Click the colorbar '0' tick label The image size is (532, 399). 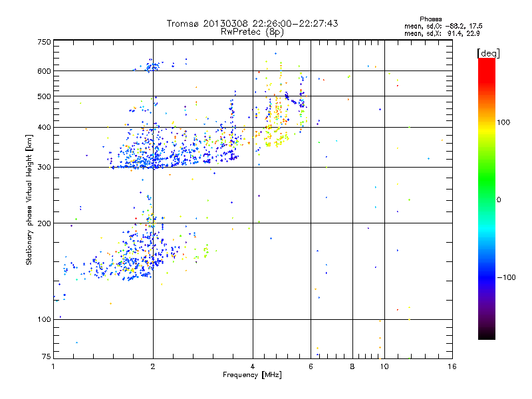click(499, 200)
